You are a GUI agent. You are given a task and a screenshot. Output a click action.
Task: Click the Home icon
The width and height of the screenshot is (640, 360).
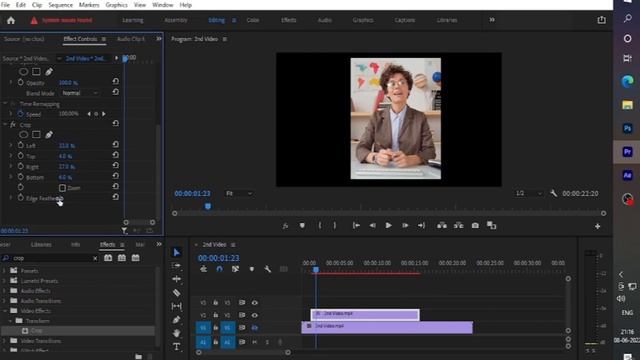tap(11, 20)
